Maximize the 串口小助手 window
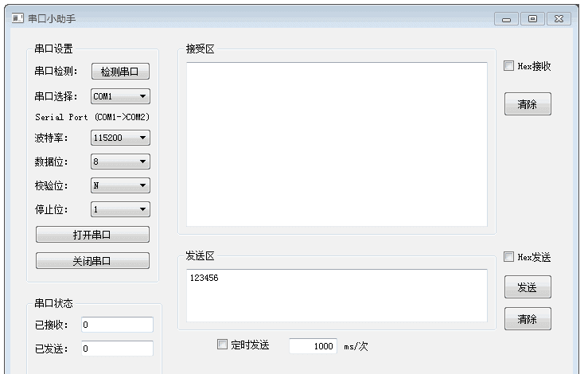The width and height of the screenshot is (588, 374). click(x=532, y=19)
